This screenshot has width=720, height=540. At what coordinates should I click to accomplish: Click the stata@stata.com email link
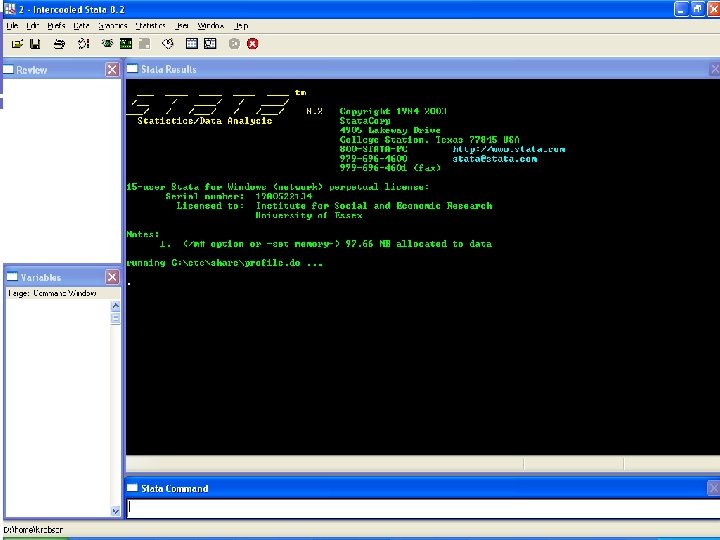point(495,159)
